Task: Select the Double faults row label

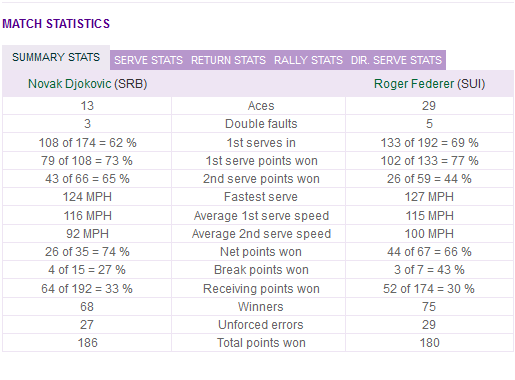Action: pos(261,124)
